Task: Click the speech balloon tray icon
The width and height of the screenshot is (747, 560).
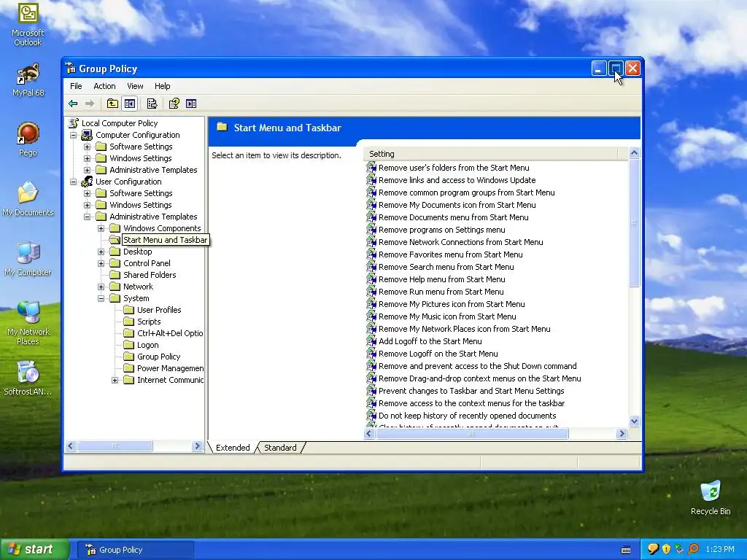Action: click(653, 549)
